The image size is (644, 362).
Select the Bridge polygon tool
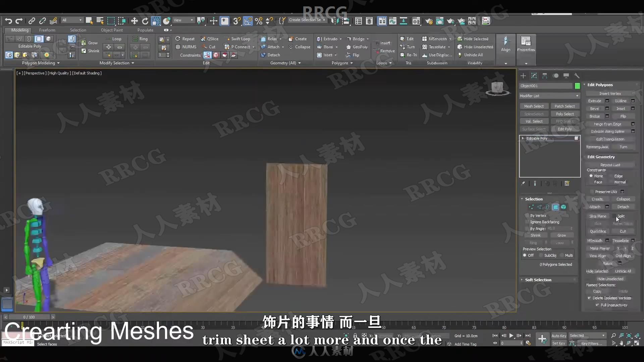pos(594,116)
